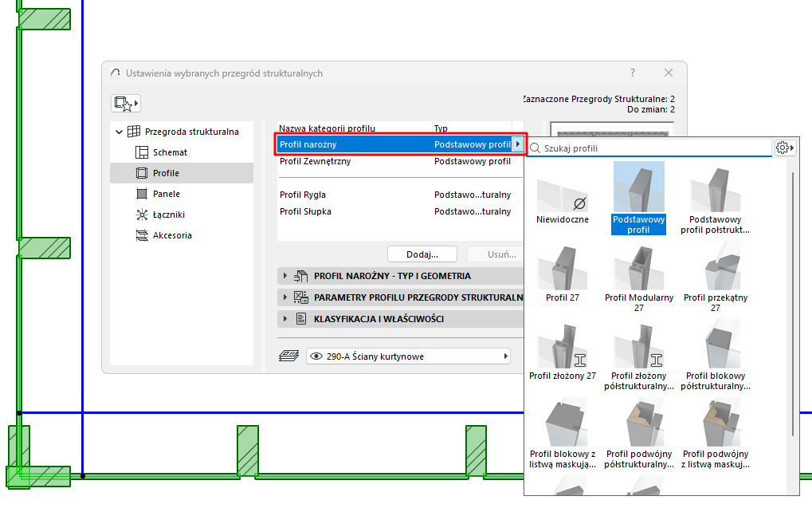This screenshot has width=812, height=508.
Task: Click the Łączniki junction icon
Action: click(141, 215)
